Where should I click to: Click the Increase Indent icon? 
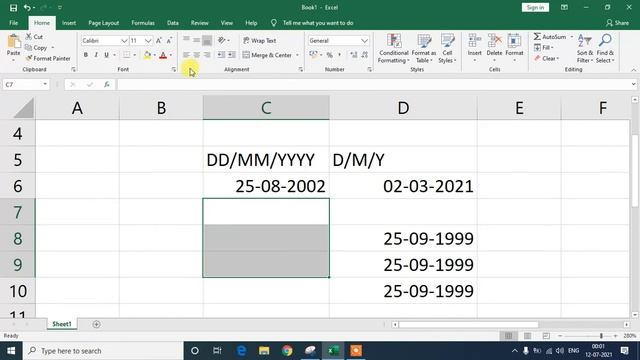[231, 55]
